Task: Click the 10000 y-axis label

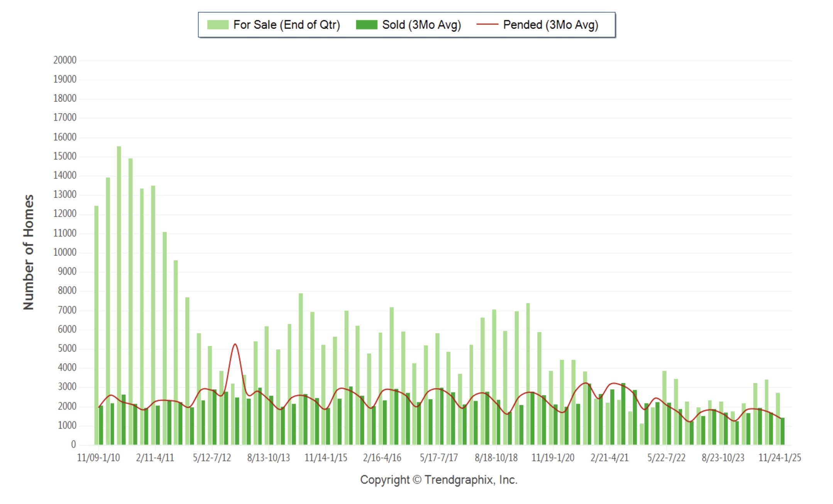Action: (x=65, y=252)
